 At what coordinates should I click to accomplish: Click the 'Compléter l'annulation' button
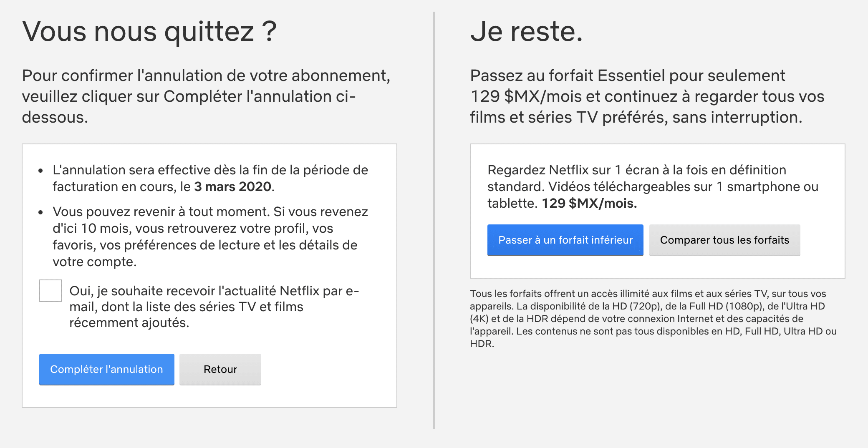107,369
